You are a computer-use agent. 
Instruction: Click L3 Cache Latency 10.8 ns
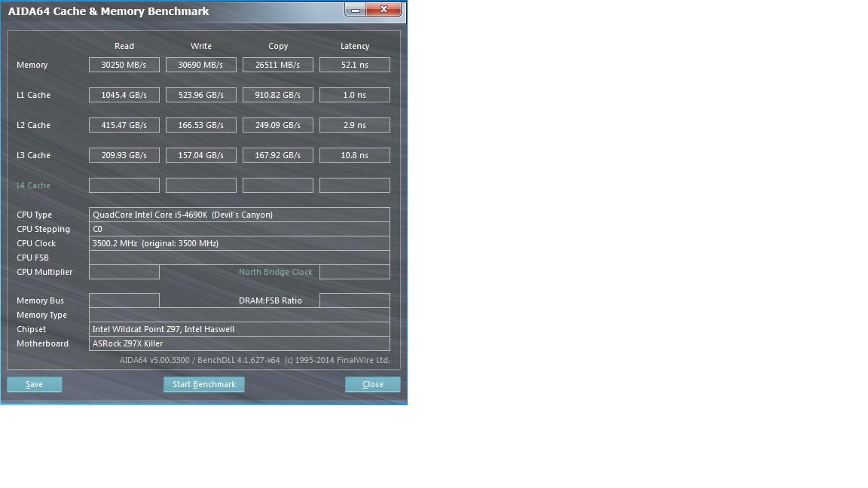(x=355, y=155)
